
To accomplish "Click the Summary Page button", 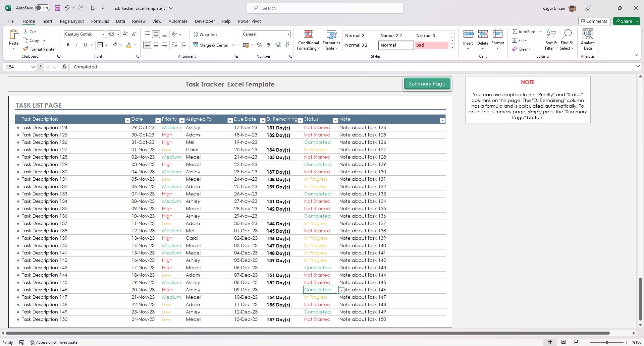I will pyautogui.click(x=427, y=83).
